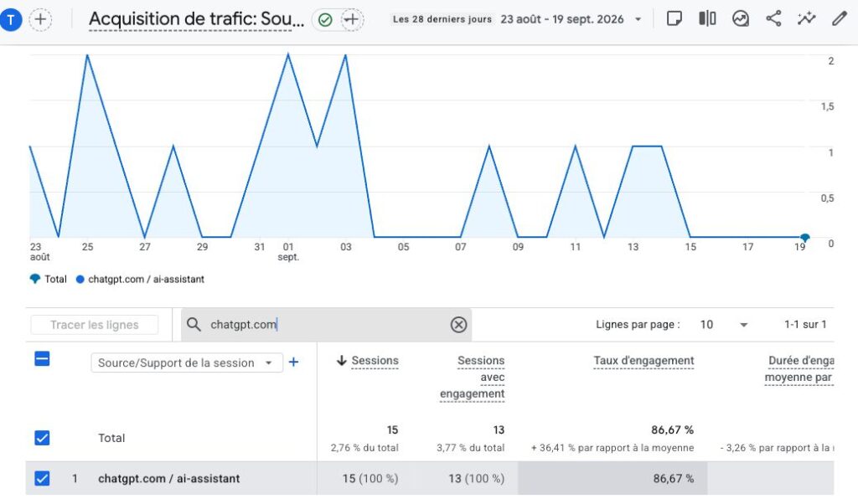858x504 pixels.
Task: Click the 13 (100 %) engaged sessions cell
Action: click(x=476, y=479)
